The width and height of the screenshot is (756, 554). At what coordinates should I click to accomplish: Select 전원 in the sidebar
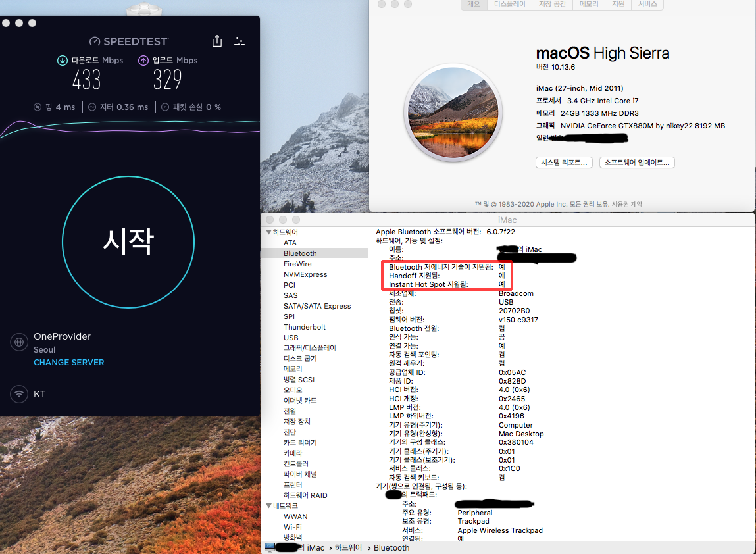click(x=290, y=411)
